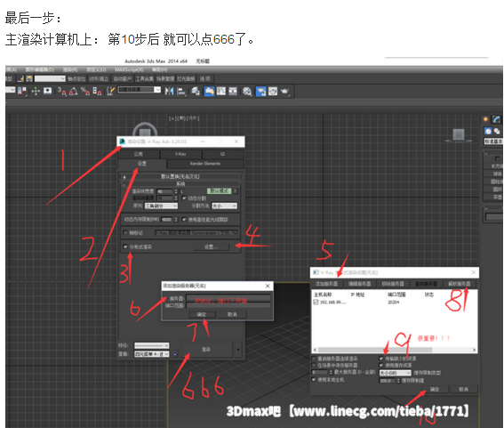Image resolution: width=504 pixels, height=428 pixels.
Task: Click the Align tool icon
Action: coord(181,92)
